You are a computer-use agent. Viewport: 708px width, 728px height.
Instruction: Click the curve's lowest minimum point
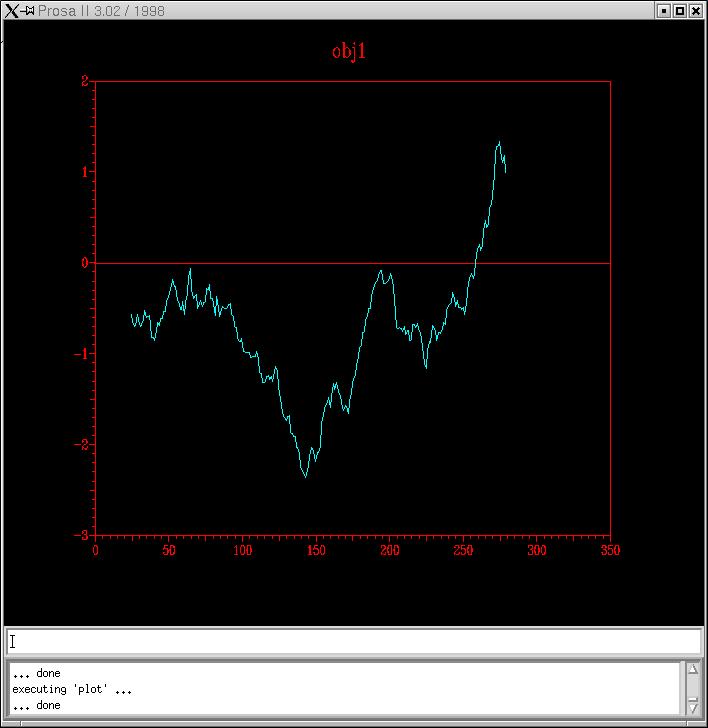(306, 477)
